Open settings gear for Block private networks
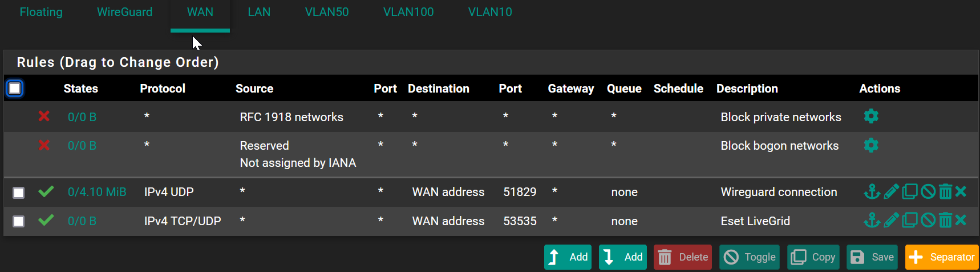This screenshot has height=272, width=980. pyautogui.click(x=871, y=117)
